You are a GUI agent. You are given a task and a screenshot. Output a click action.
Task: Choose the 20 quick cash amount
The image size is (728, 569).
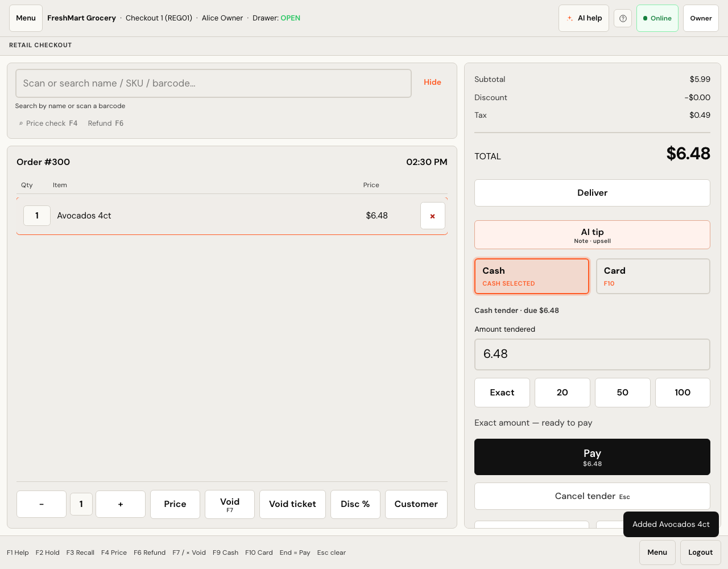click(562, 393)
